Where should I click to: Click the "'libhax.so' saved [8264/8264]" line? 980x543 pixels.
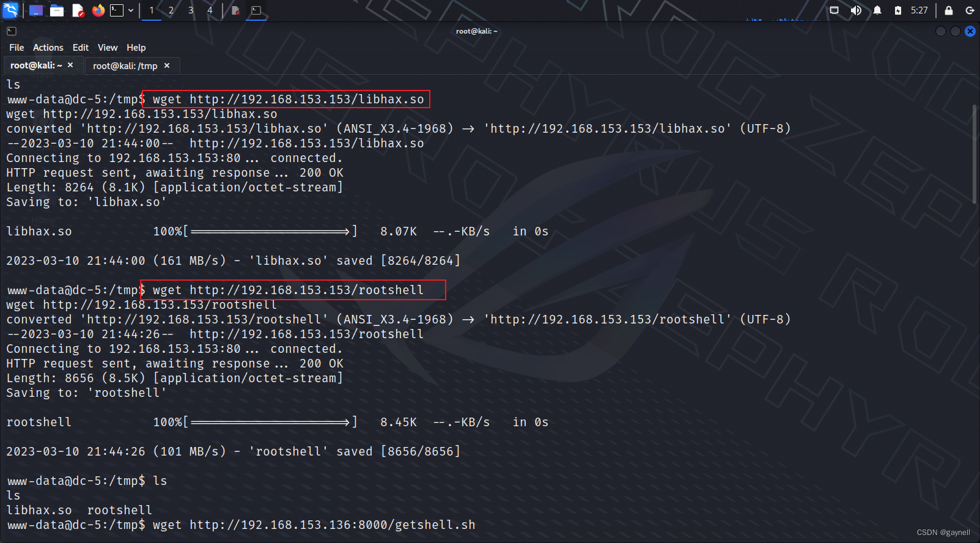233,260
